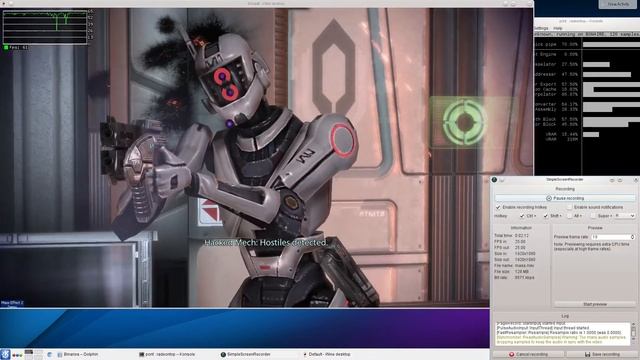Switch to Binaries – Dolphin taskbar entry

[78, 354]
